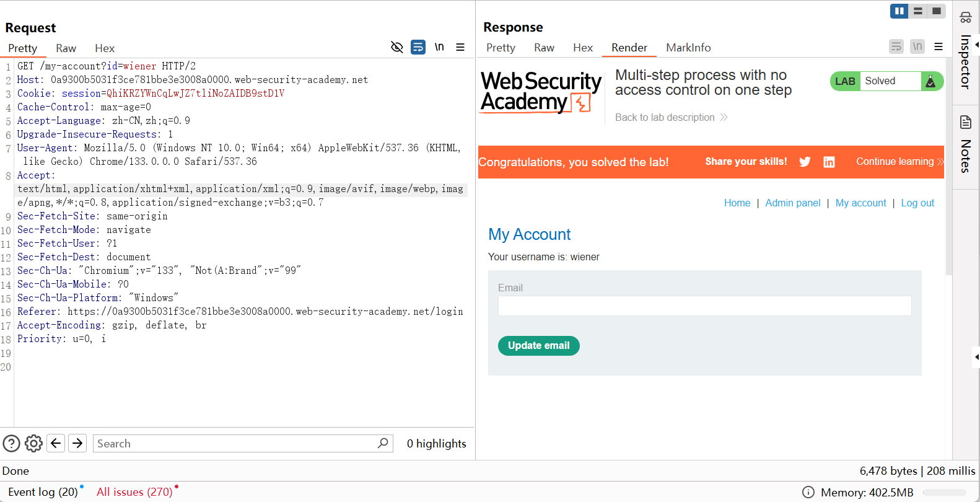Click the Update email button

(538, 346)
